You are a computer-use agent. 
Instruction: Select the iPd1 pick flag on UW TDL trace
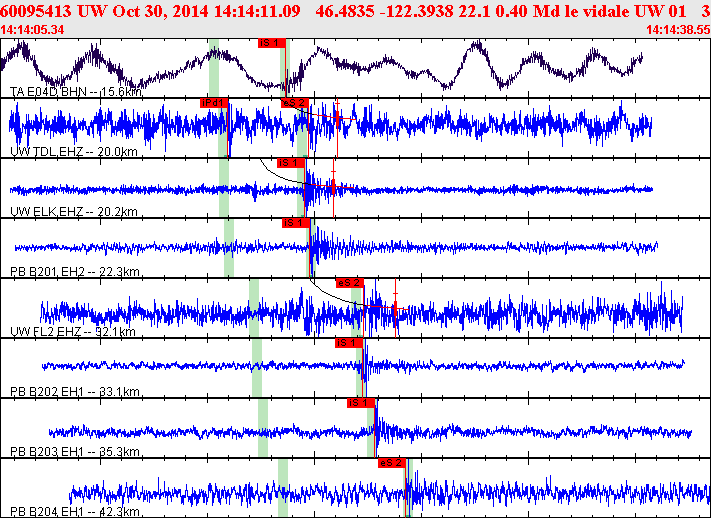point(214,103)
